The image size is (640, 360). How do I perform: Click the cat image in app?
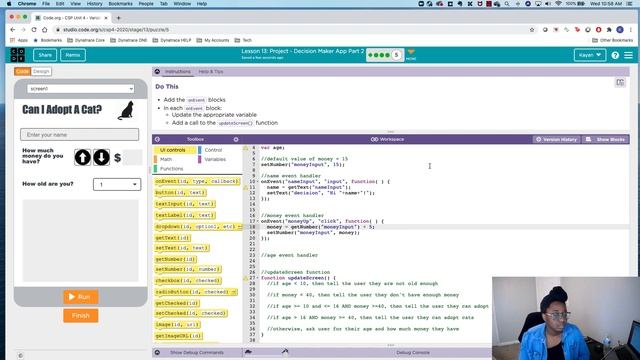tap(126, 110)
